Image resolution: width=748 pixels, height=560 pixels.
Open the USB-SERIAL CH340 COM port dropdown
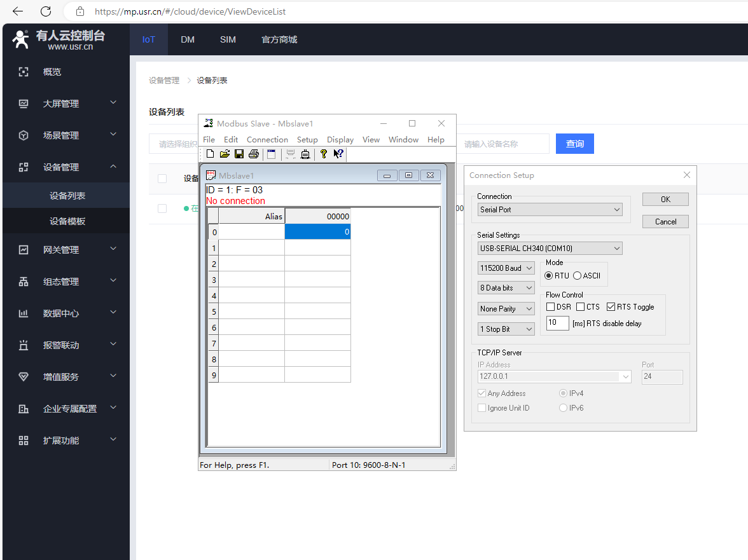pyautogui.click(x=550, y=249)
